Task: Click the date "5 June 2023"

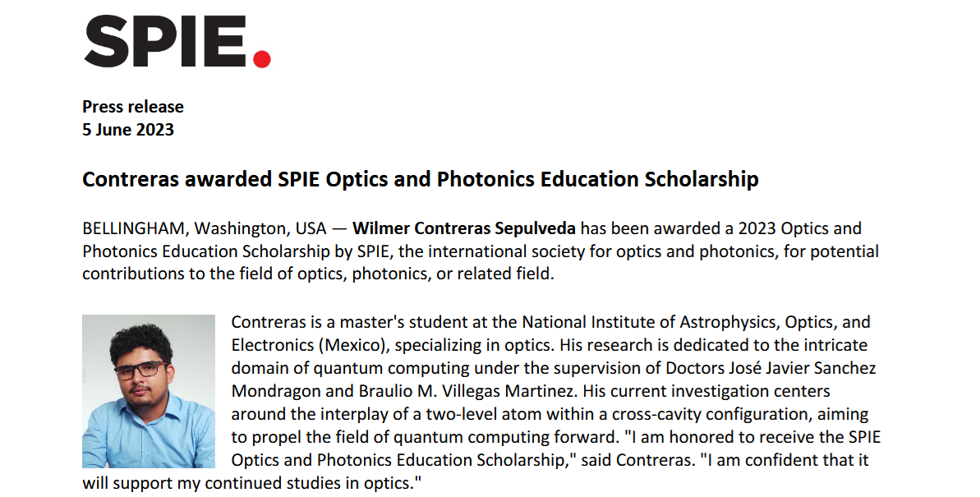Action: click(x=128, y=130)
